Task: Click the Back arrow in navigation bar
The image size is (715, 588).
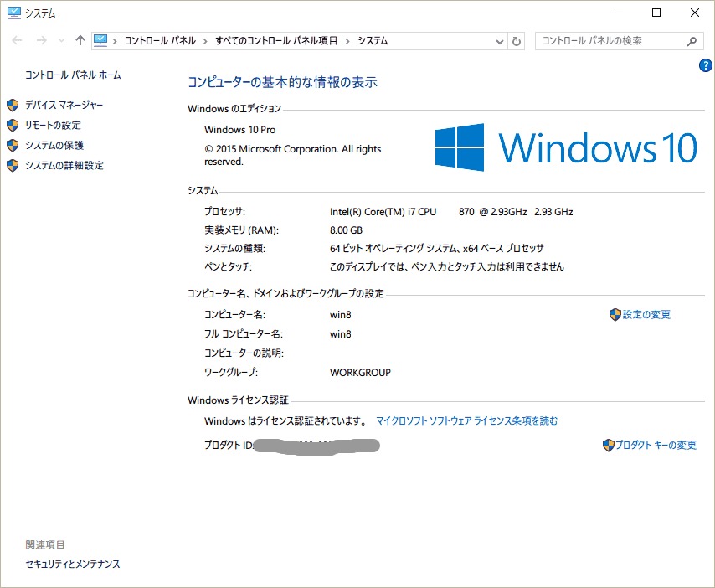Action: [18, 40]
